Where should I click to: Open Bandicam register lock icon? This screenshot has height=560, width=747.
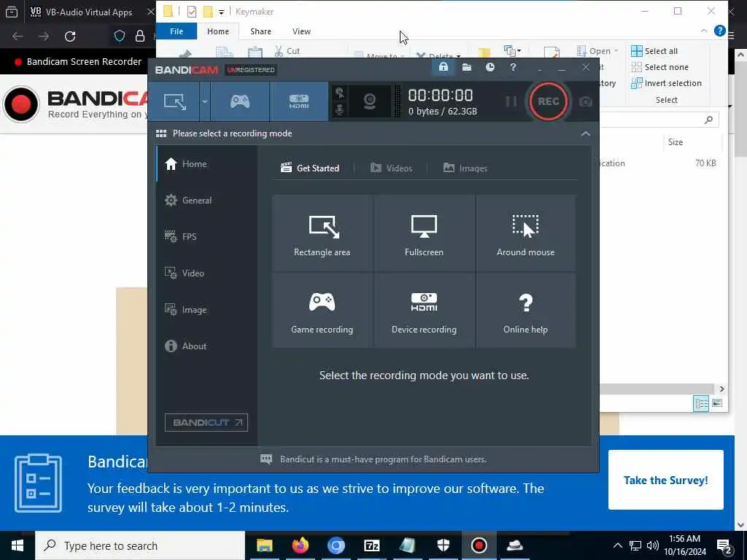tap(443, 67)
